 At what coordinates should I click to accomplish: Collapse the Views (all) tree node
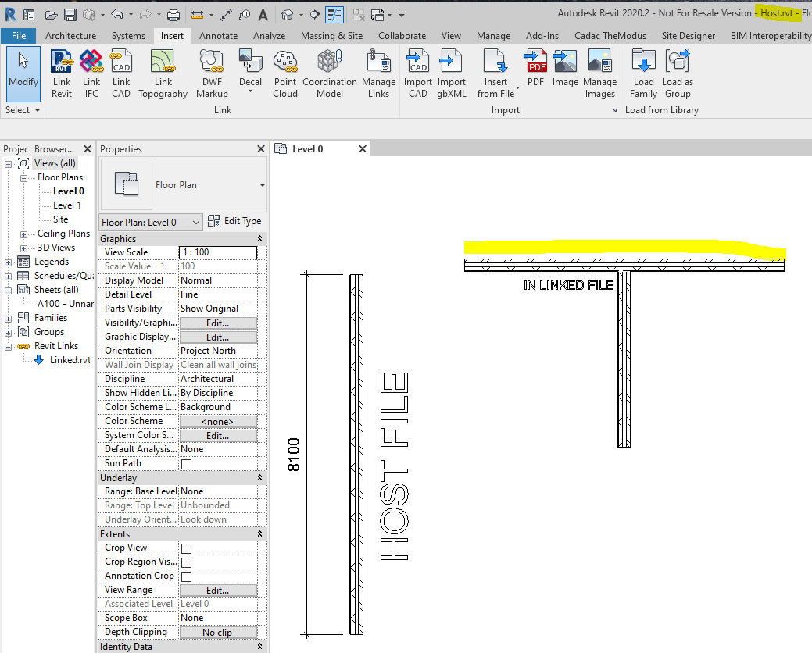pos(9,164)
